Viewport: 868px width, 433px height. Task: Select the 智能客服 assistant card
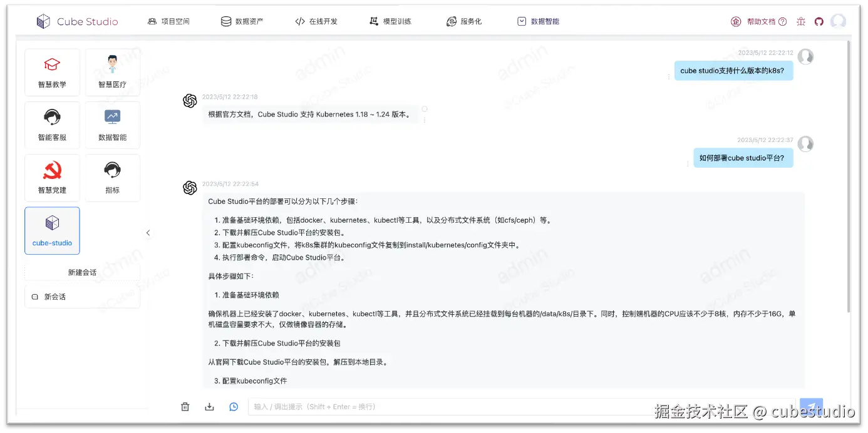tap(52, 125)
